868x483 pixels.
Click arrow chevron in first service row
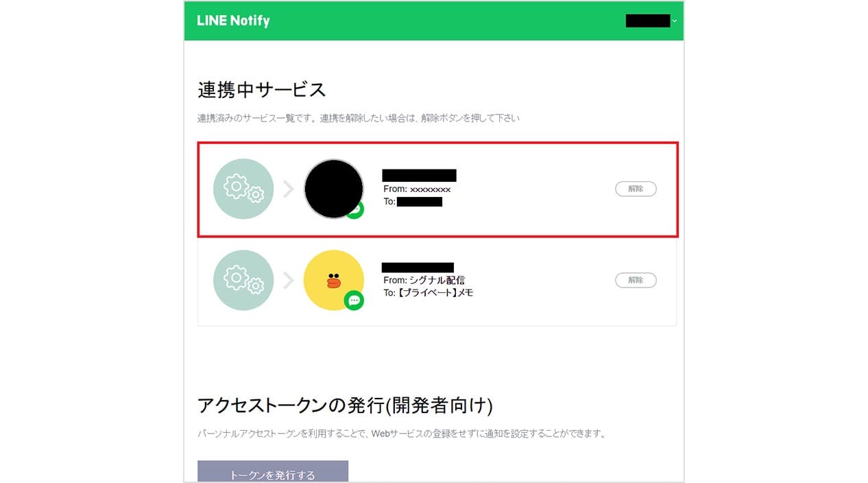289,189
